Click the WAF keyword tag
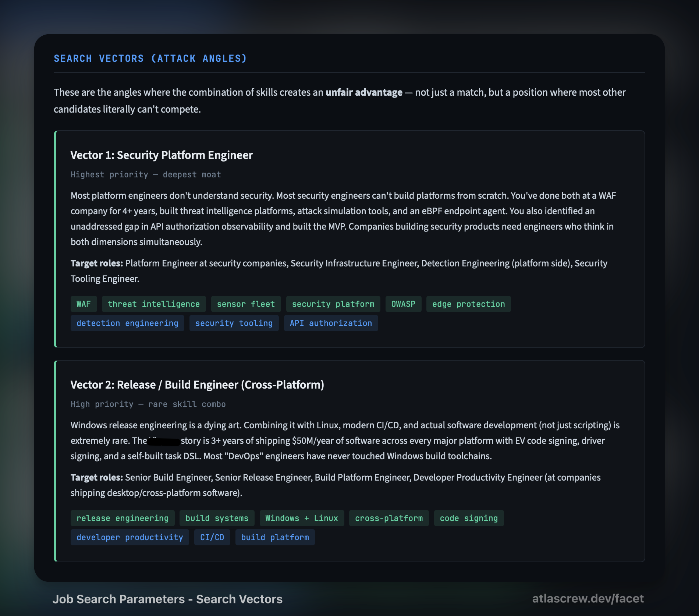This screenshot has width=699, height=616. pyautogui.click(x=84, y=304)
